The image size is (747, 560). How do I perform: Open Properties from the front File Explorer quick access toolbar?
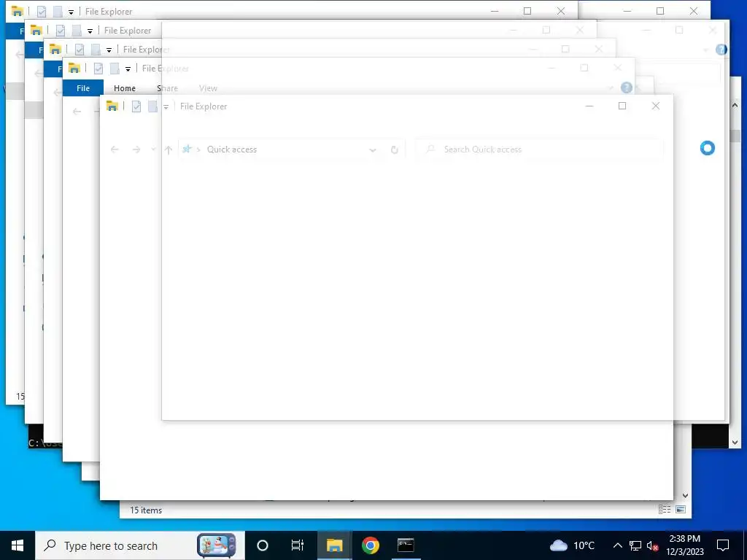pyautogui.click(x=136, y=106)
